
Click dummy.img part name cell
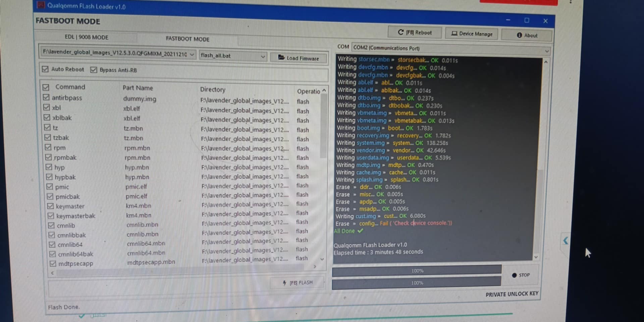coord(140,99)
